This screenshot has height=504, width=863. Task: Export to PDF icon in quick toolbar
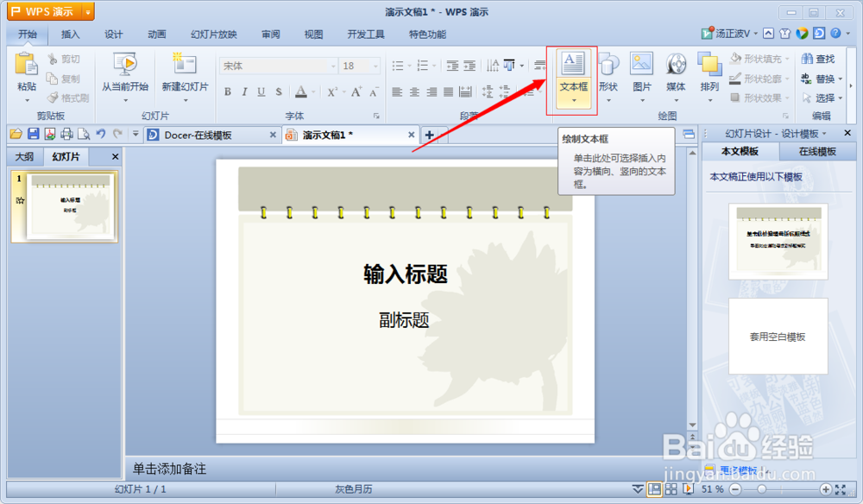coord(50,134)
